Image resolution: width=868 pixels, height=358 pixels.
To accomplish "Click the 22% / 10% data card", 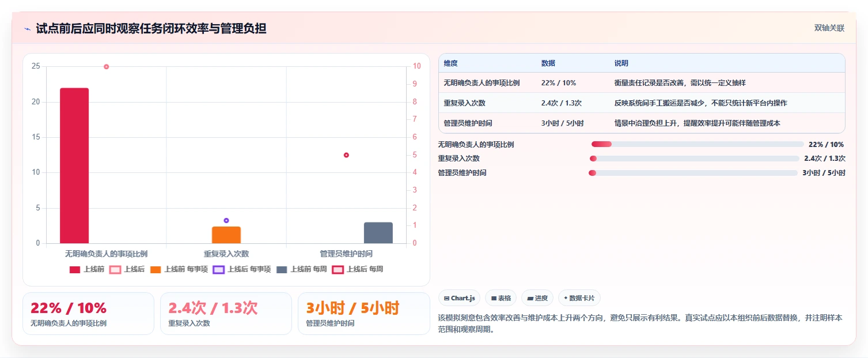I will (x=88, y=314).
